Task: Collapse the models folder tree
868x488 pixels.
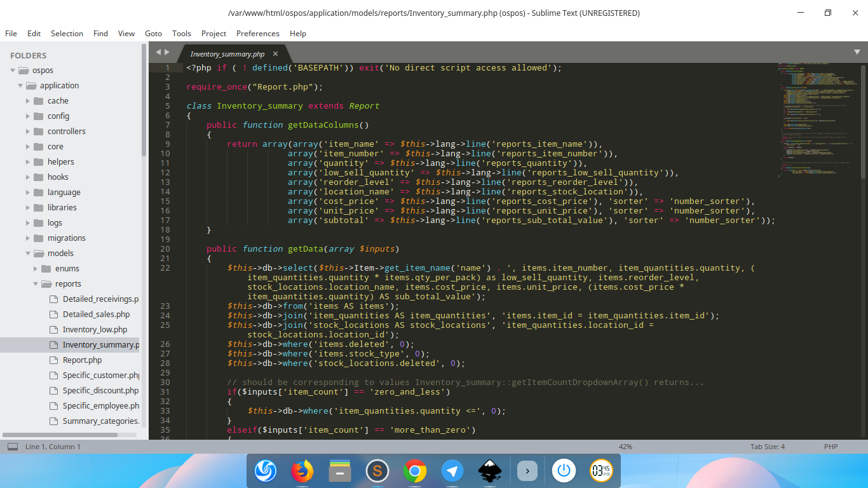Action: [x=27, y=253]
